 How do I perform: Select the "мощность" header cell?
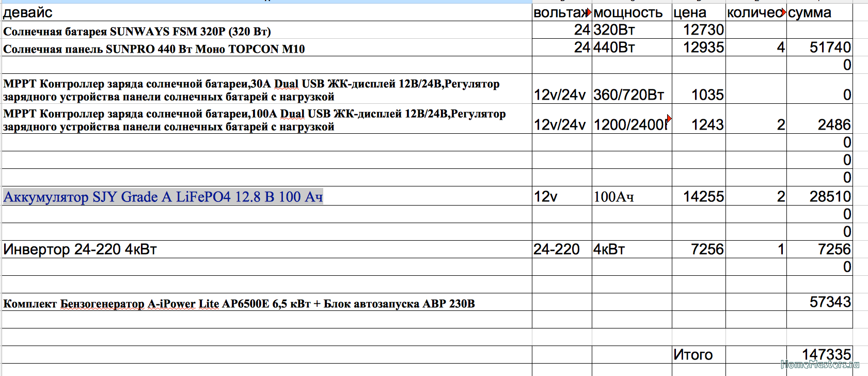(x=632, y=12)
